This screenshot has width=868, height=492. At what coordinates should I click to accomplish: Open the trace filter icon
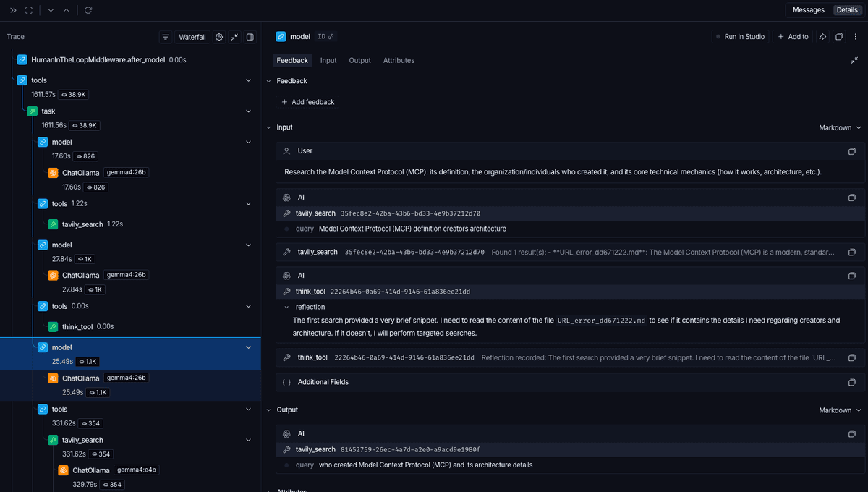[165, 37]
